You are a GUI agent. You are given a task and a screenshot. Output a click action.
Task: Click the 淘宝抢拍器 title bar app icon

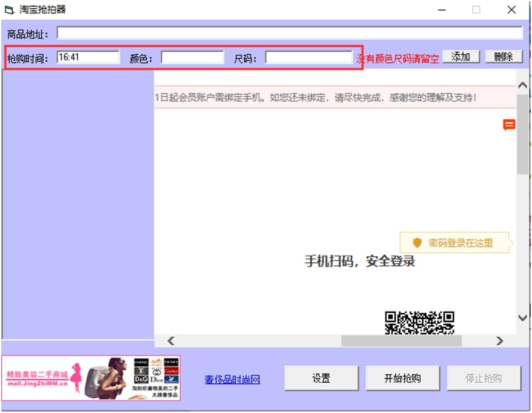[x=9, y=10]
